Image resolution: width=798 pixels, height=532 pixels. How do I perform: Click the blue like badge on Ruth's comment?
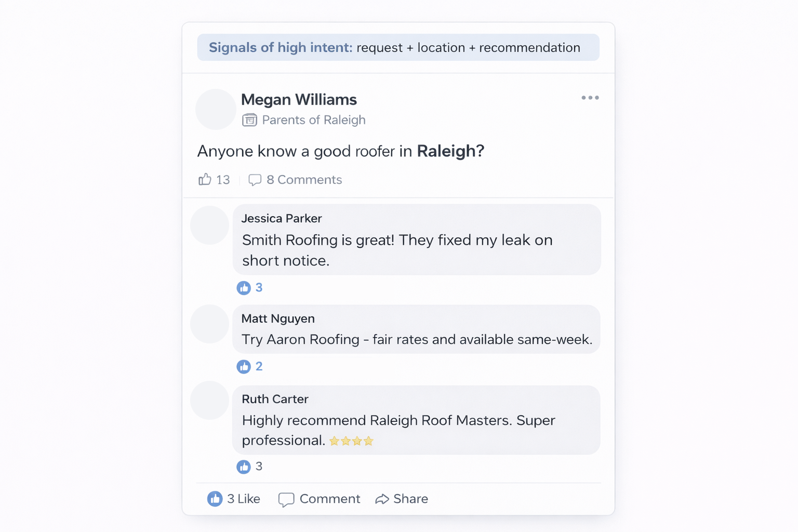[244, 467]
